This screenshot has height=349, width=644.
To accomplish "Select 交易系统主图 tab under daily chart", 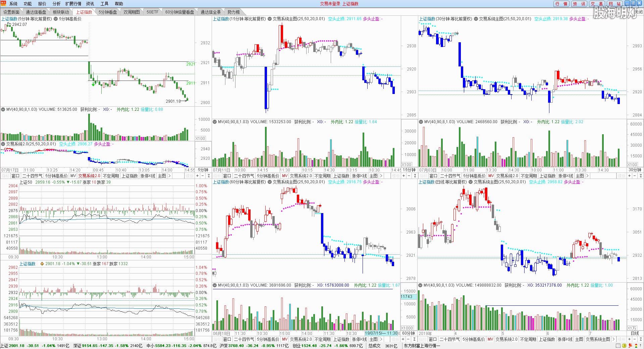I will (x=598, y=339).
